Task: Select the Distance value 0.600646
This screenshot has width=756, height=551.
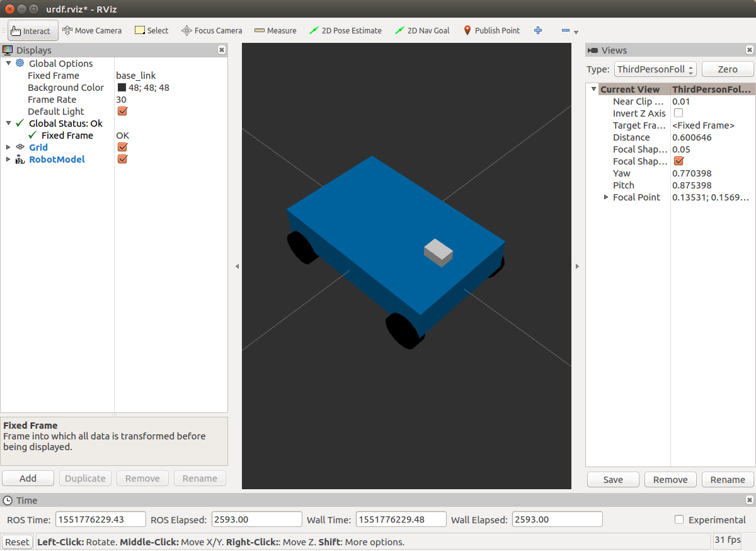Action: click(692, 137)
